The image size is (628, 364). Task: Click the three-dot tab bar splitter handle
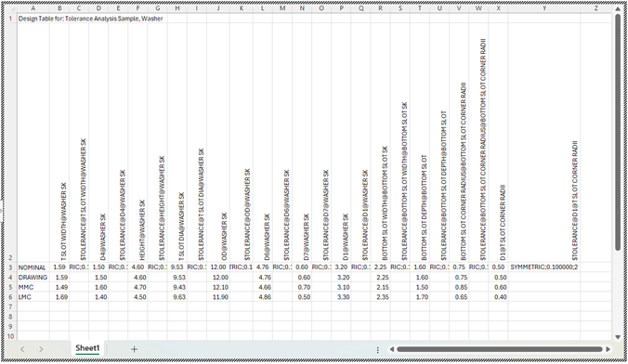tap(378, 349)
